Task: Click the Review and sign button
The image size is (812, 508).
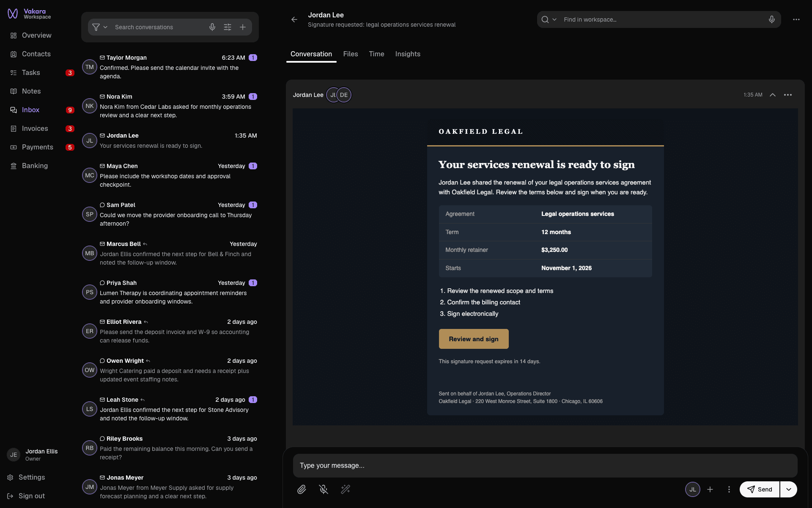Action: (x=474, y=339)
